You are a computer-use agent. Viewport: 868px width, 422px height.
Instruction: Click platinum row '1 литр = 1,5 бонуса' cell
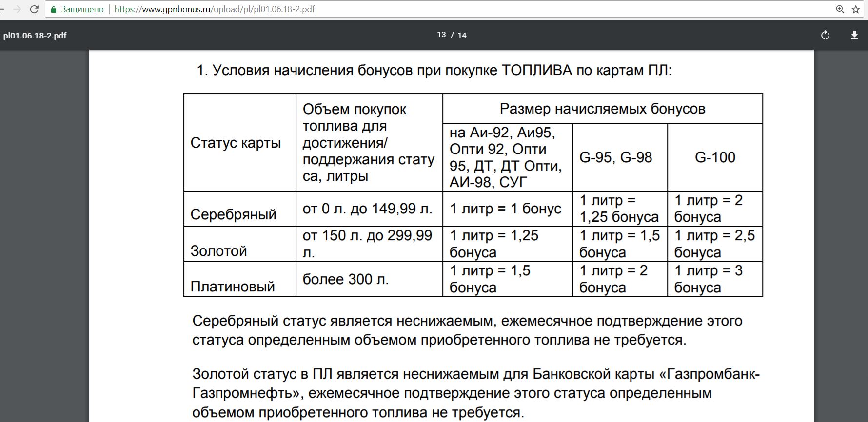[x=508, y=279]
